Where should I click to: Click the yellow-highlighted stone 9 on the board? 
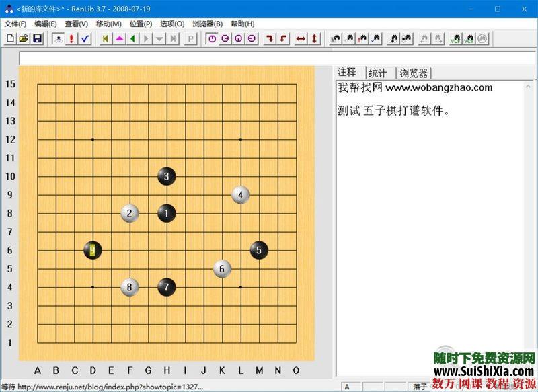coord(92,249)
